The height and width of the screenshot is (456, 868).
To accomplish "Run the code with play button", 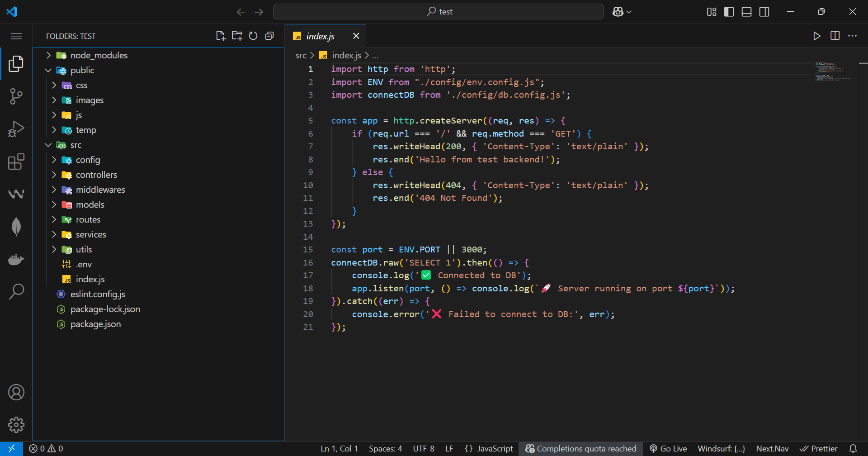I will click(816, 36).
